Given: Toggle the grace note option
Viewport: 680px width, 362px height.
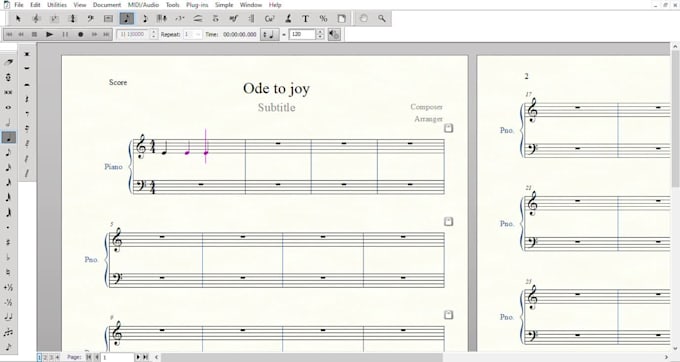Looking at the screenshot, I should click(8, 347).
